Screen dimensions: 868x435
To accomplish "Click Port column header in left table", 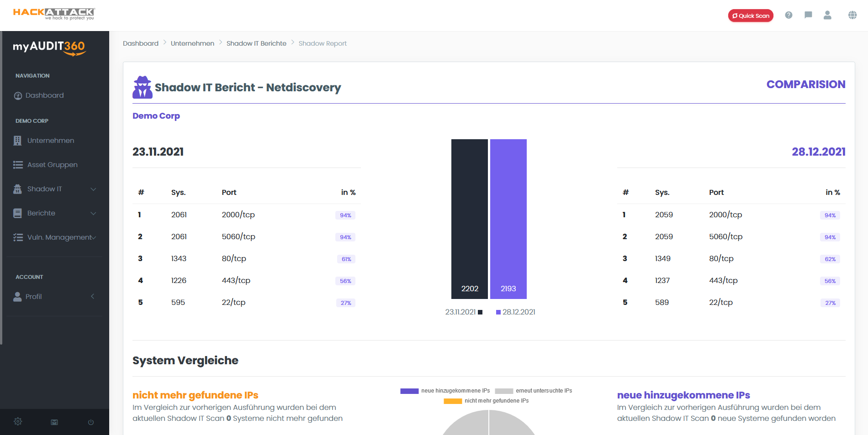I will pos(229,192).
